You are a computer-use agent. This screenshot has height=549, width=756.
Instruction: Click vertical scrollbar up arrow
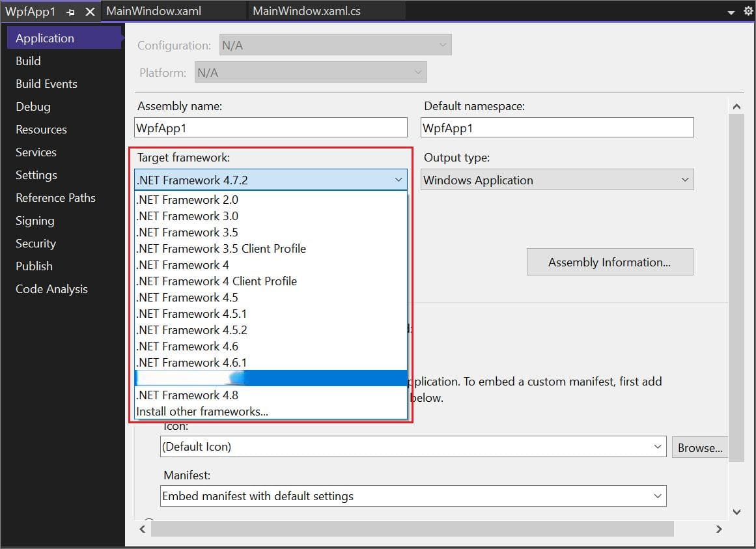736,107
